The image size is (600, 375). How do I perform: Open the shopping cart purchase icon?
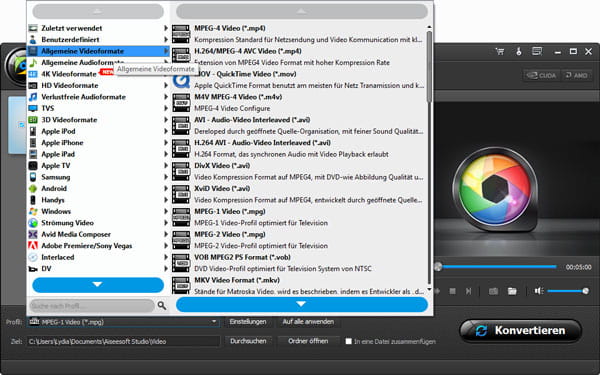(500, 51)
